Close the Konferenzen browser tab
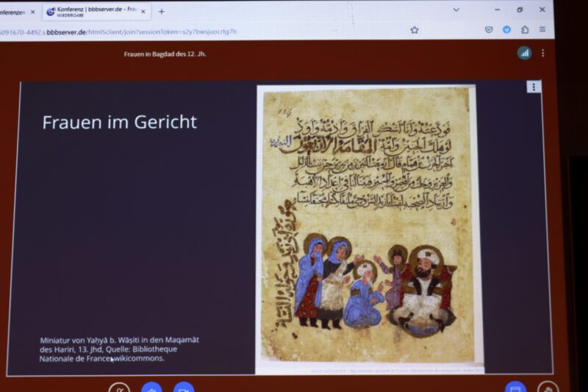Screen dimensions: 588x392 tap(32, 12)
